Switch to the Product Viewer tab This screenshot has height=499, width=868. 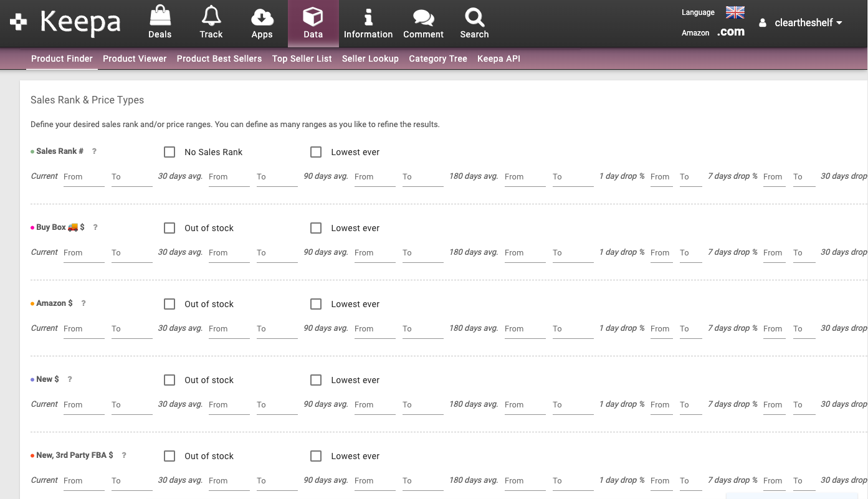135,59
